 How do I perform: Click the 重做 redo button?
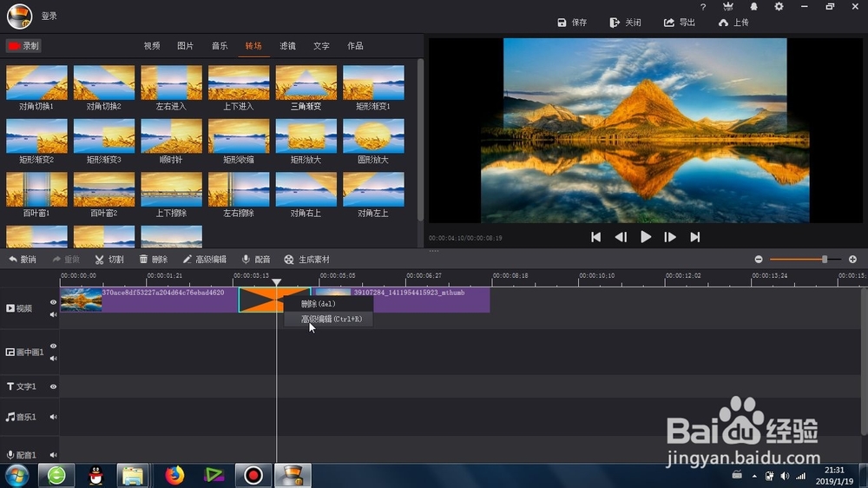pyautogui.click(x=67, y=260)
